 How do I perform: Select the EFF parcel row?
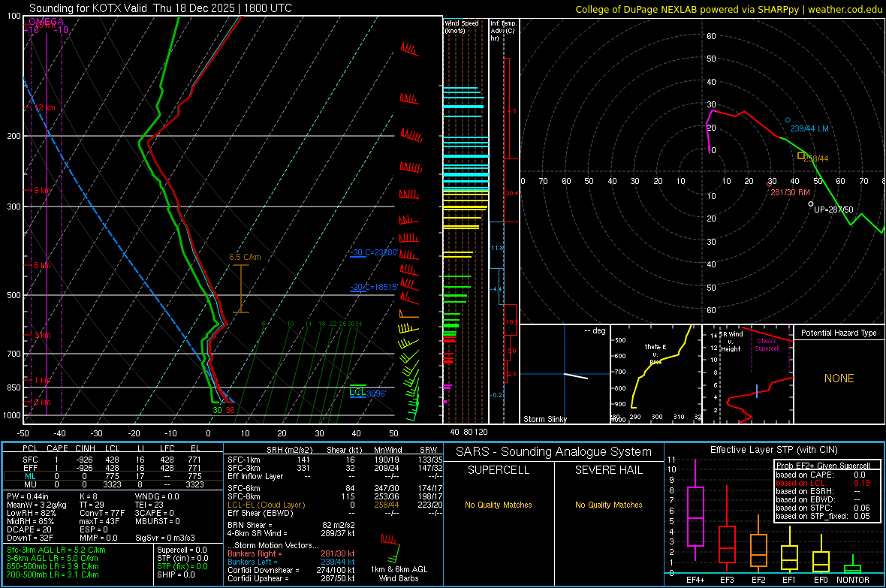pos(113,468)
